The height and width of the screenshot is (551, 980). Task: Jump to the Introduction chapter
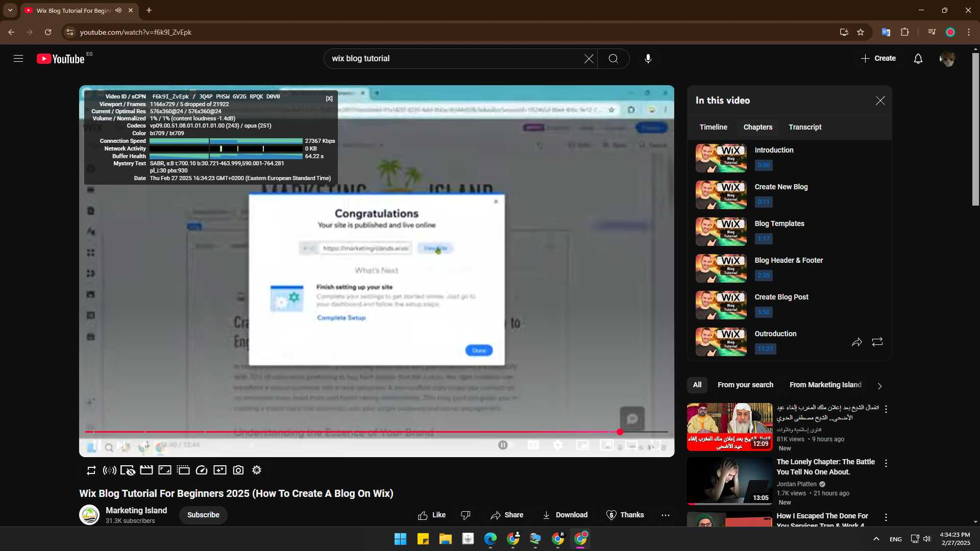pos(789,158)
